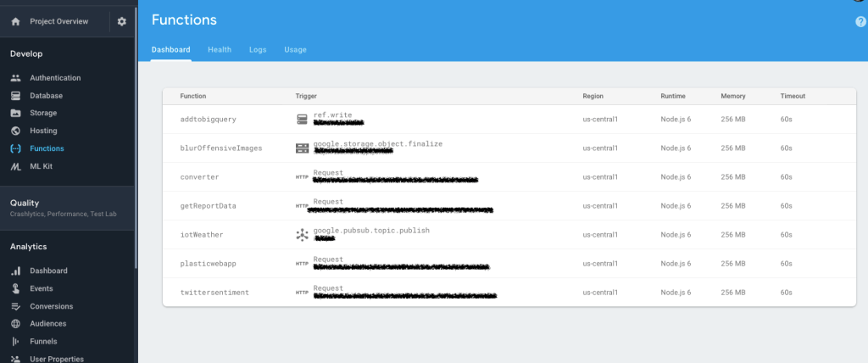This screenshot has height=363, width=868.
Task: Click the Trigger column header
Action: (x=306, y=97)
